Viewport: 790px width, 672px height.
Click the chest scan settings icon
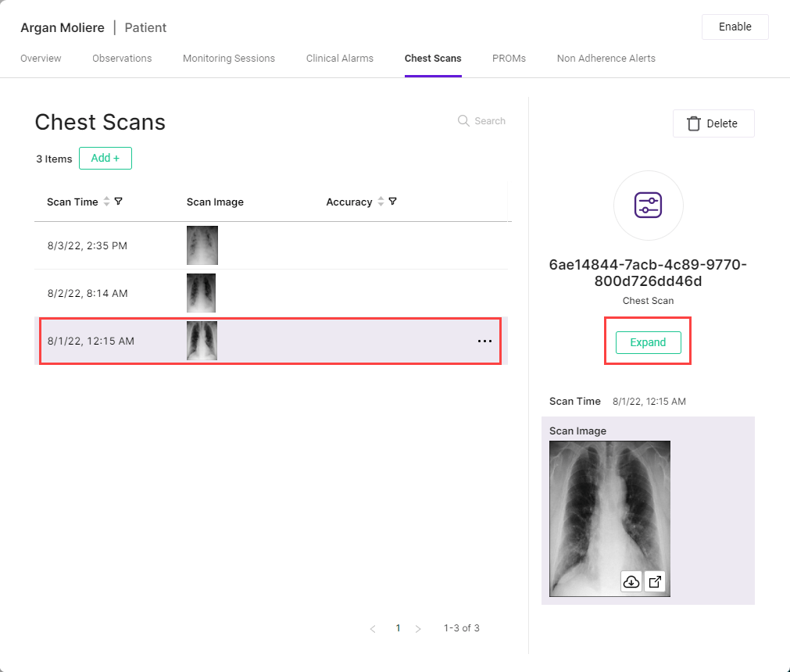(x=648, y=206)
